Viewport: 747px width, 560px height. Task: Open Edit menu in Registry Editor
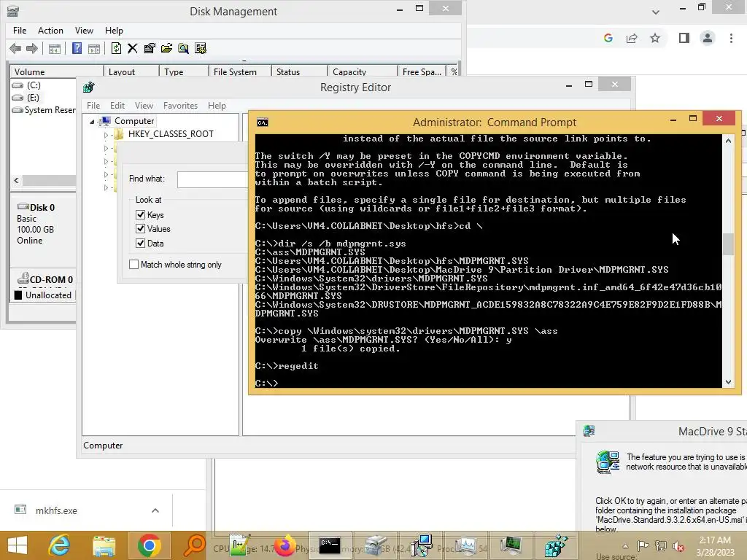117,106
